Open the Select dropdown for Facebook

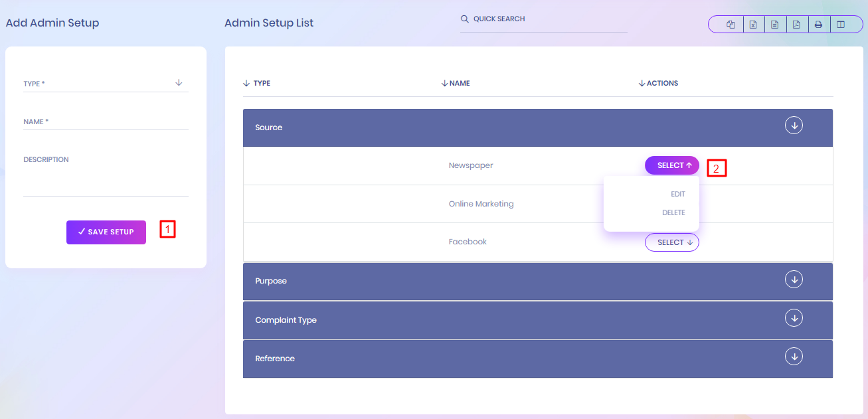tap(671, 242)
